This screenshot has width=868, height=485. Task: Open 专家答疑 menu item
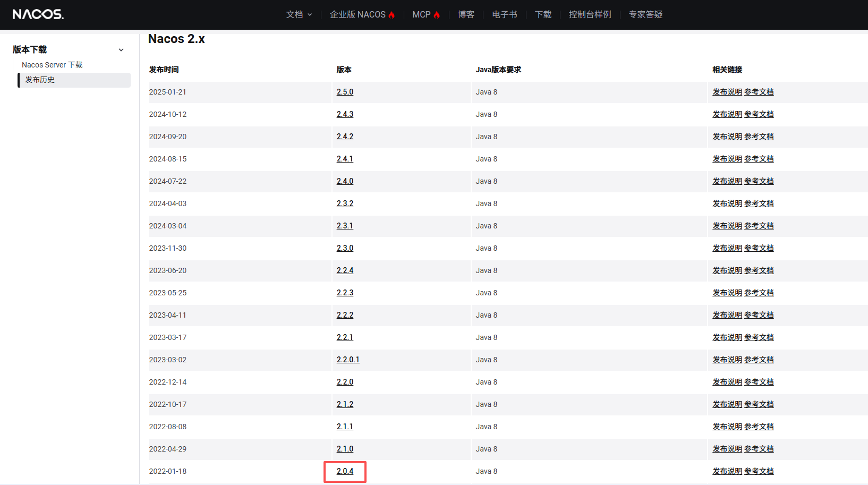point(645,14)
